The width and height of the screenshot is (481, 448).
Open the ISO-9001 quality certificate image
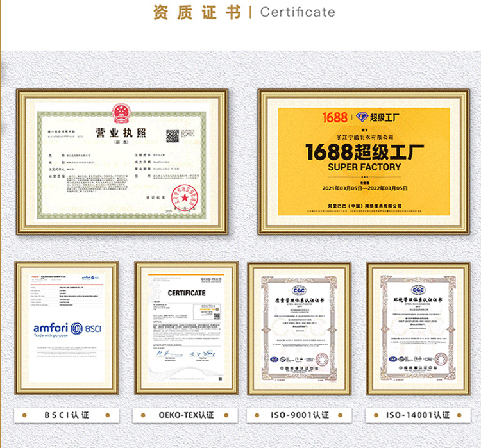tap(299, 329)
